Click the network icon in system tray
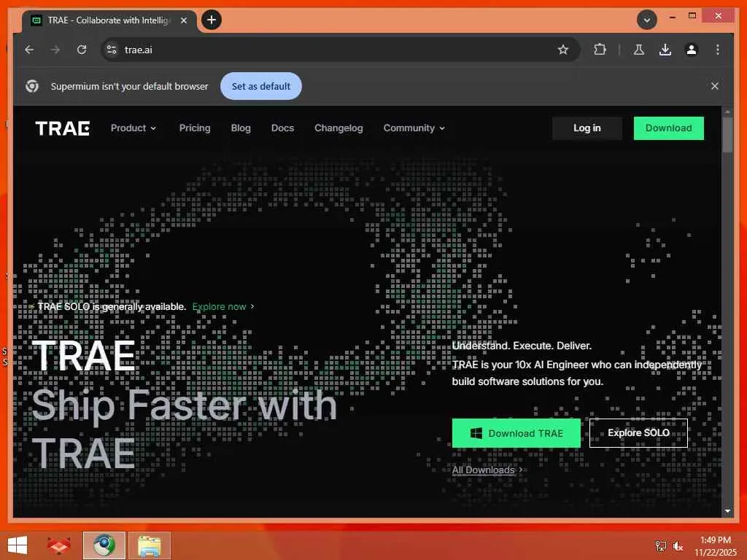The height and width of the screenshot is (560, 747). (x=660, y=546)
